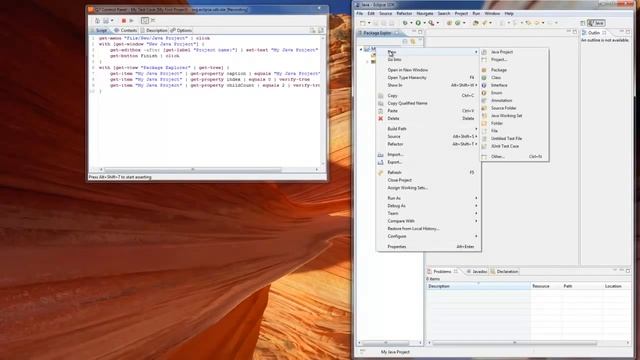The width and height of the screenshot is (640, 360).
Task: Open the Refactor menu in Eclipse menu bar
Action: tap(404, 13)
